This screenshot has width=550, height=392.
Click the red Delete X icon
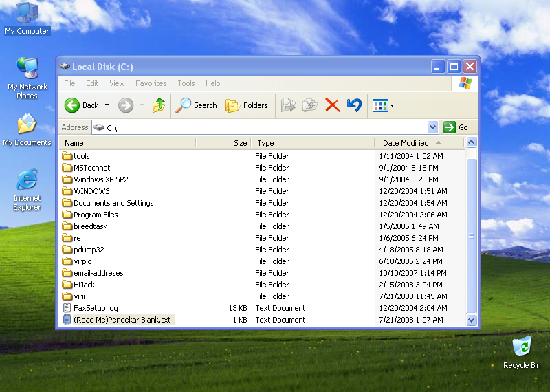[x=332, y=105]
